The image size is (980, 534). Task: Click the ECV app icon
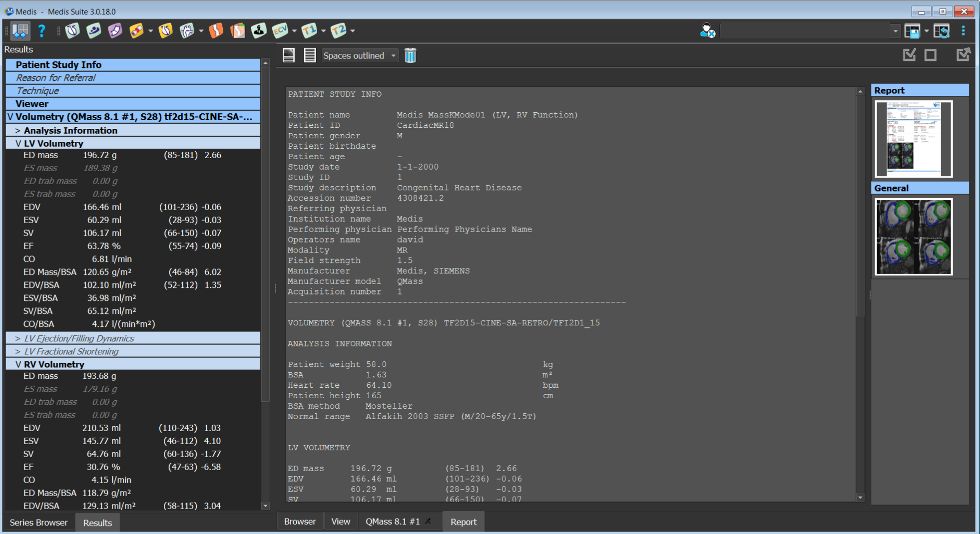280,31
